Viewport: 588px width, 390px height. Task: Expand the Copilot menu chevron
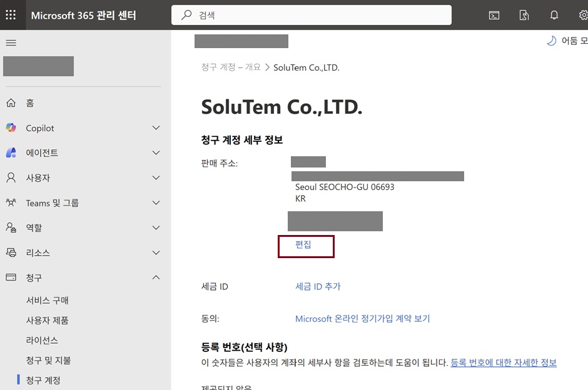pos(156,127)
